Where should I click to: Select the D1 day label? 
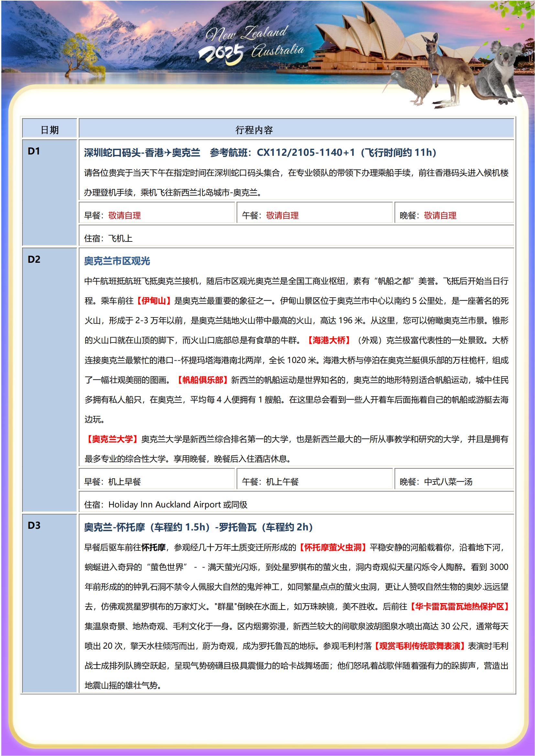click(x=34, y=151)
